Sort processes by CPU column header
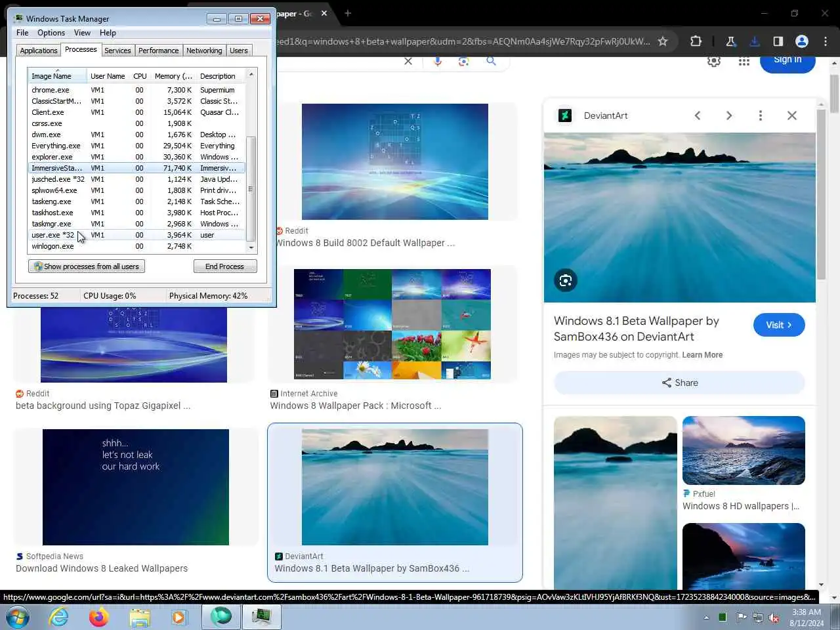The height and width of the screenshot is (630, 840). click(x=140, y=76)
